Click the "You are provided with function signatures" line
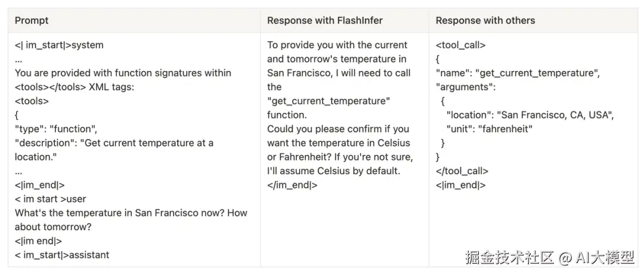The height and width of the screenshot is (275, 644). 123,73
